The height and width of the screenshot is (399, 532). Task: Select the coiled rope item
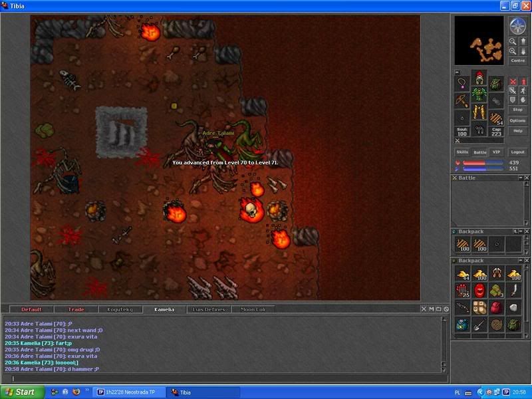click(x=497, y=325)
